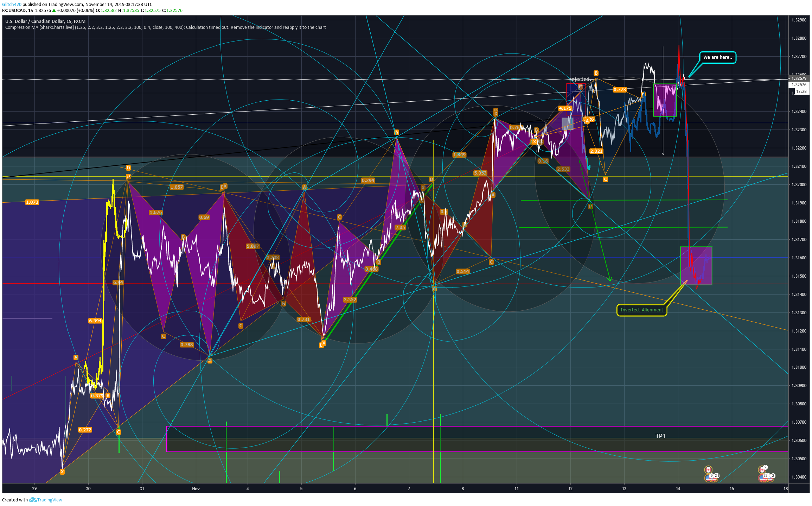This screenshot has height=506, width=812.
Task: Click the 29 date on time axis
Action: click(34, 488)
